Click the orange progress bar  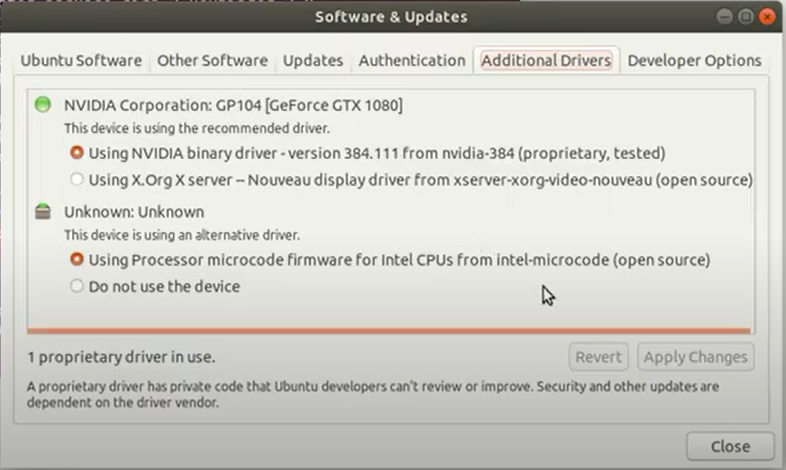point(389,331)
